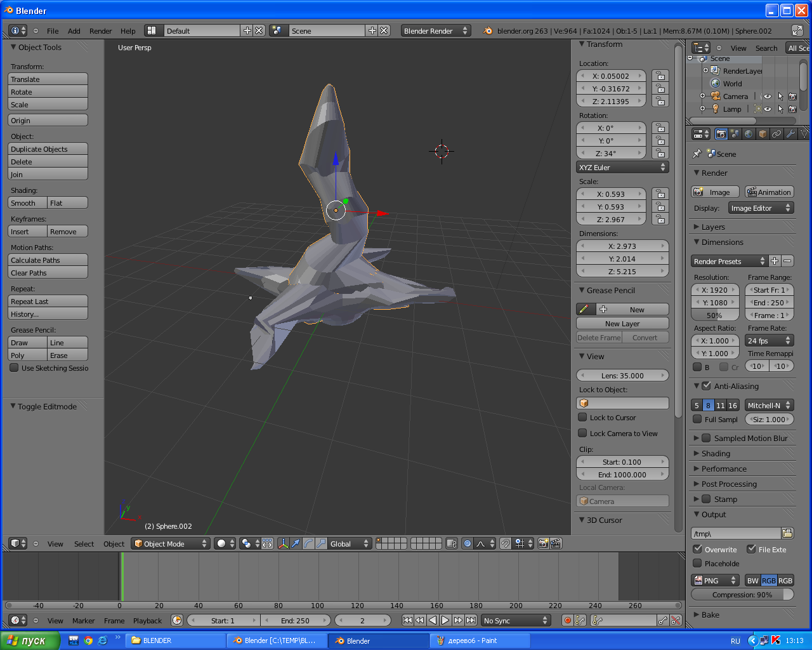
Task: Disable the Anti-Aliasing checkbox
Action: click(x=706, y=386)
